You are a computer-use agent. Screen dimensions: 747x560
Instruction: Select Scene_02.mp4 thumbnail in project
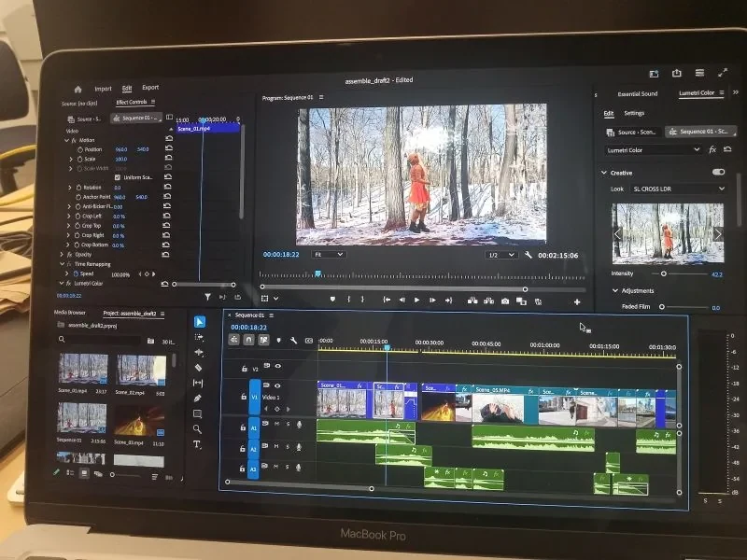click(x=141, y=370)
